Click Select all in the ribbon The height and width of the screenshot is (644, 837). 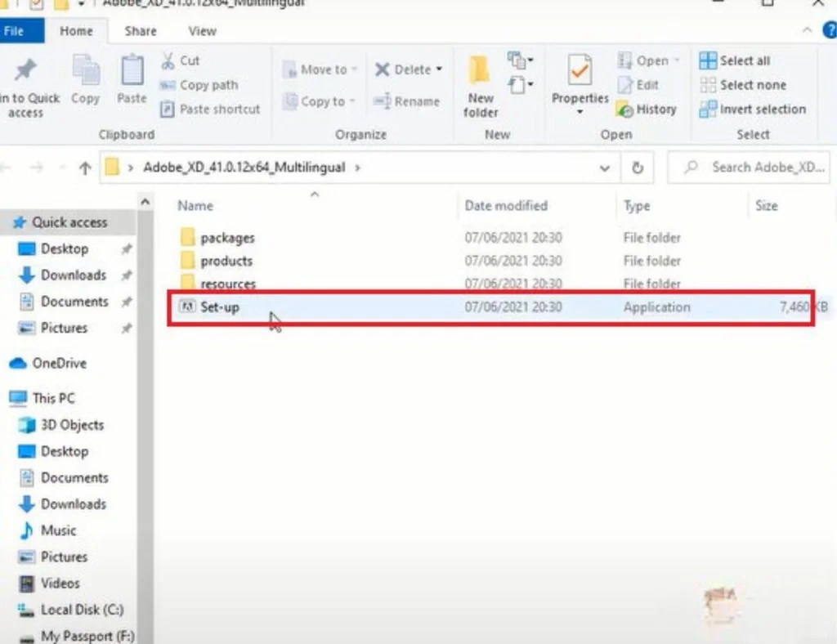click(735, 60)
